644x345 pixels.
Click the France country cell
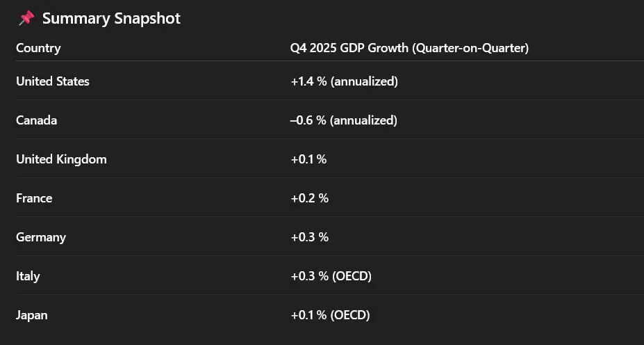pos(34,198)
